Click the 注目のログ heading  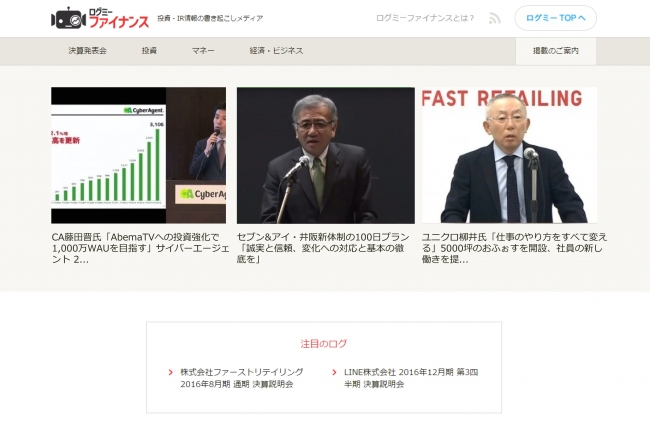pyautogui.click(x=324, y=344)
